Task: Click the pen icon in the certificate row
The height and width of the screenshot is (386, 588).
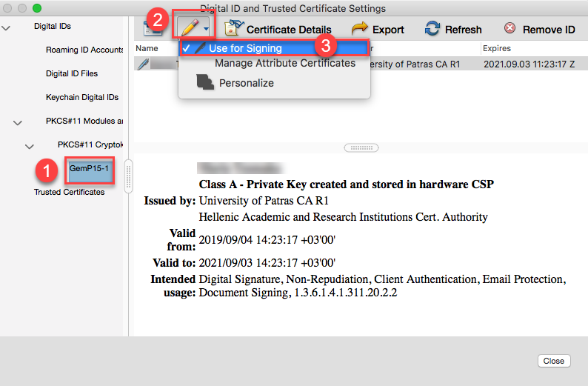Action: click(x=142, y=64)
